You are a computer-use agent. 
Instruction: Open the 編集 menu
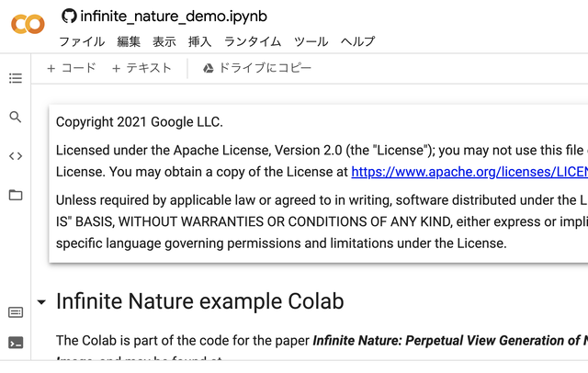129,41
